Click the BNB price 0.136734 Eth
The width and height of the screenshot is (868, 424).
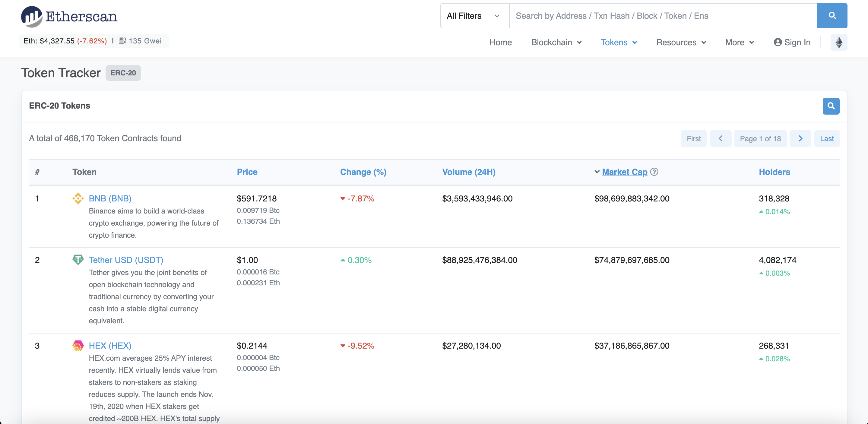pos(258,221)
